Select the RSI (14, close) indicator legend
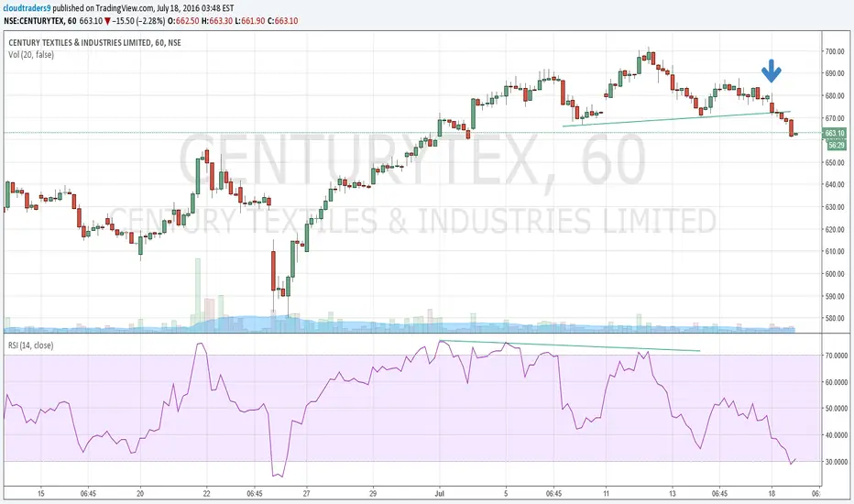This screenshot has width=854, height=504. pyautogui.click(x=30, y=345)
